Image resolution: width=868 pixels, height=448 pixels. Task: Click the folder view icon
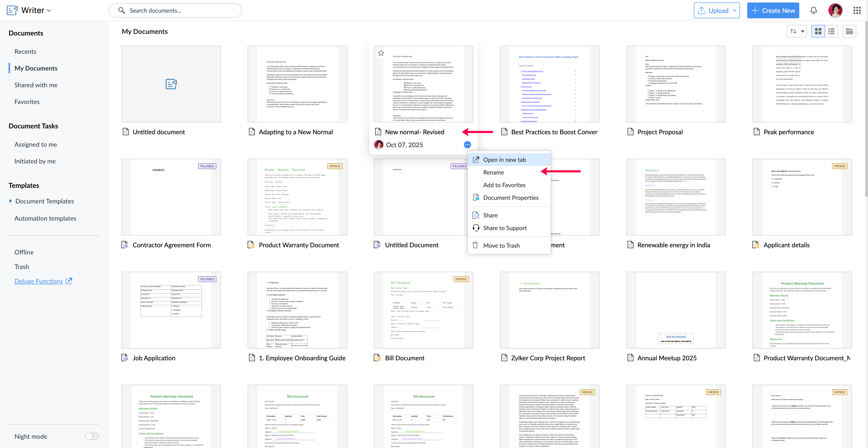click(x=849, y=31)
